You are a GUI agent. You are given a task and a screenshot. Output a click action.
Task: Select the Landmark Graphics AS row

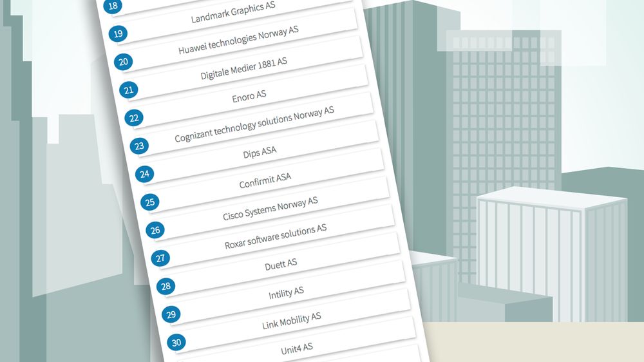[233, 13]
